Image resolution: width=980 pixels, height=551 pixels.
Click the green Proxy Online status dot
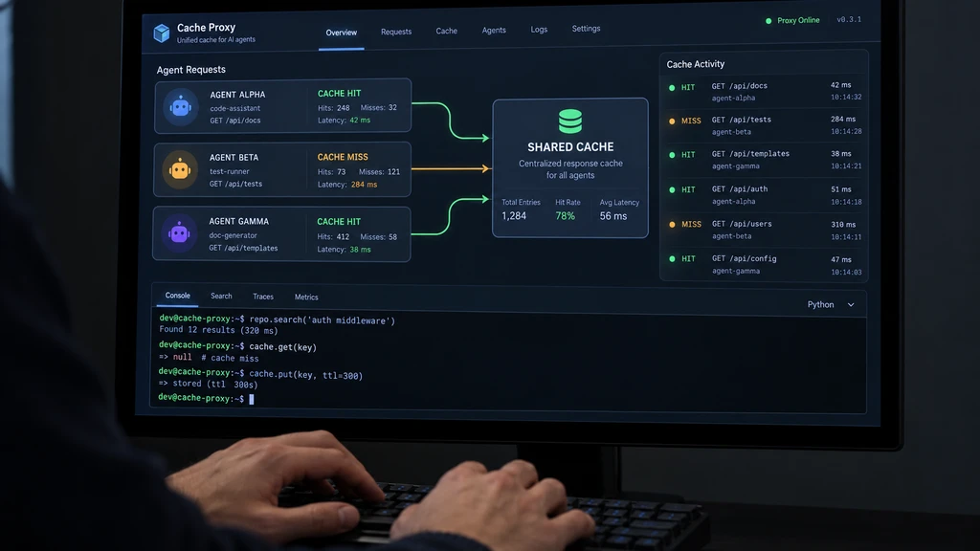pos(768,21)
